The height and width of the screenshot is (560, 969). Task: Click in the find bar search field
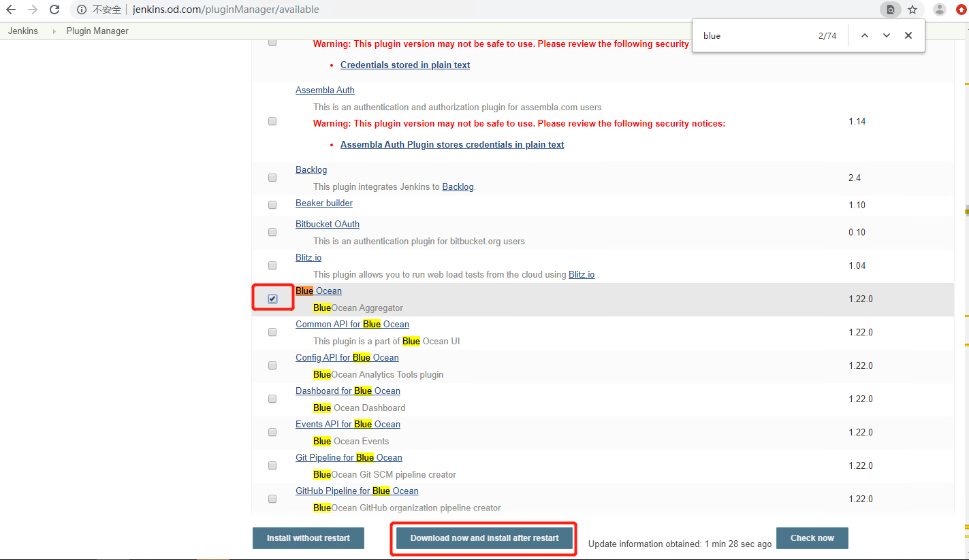(x=756, y=35)
